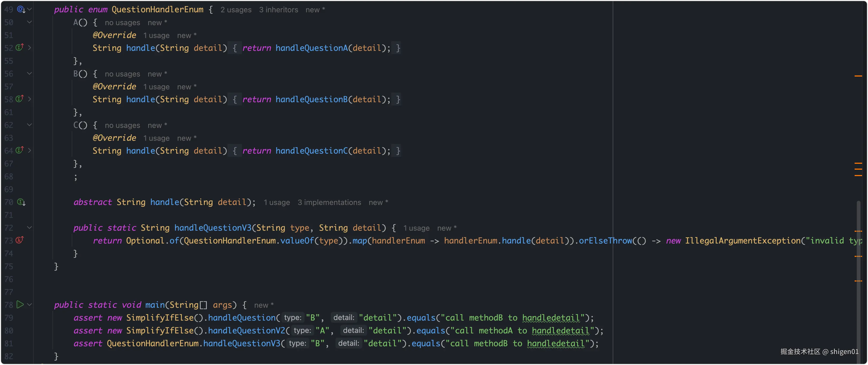Expand the folded handle method on line 58
The image size is (868, 365).
30,99
